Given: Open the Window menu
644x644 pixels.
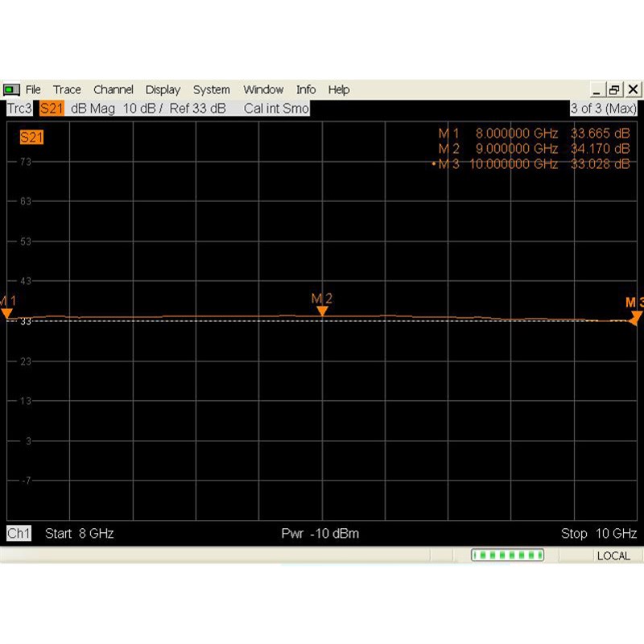Looking at the screenshot, I should (263, 89).
